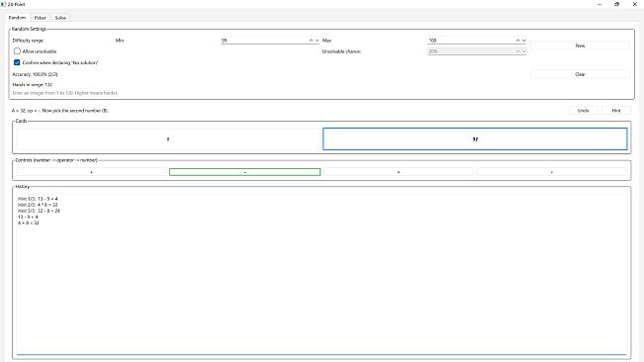The image size is (644, 362).
Task: Raise Unsolvable chance with up arrow
Action: click(518, 51)
